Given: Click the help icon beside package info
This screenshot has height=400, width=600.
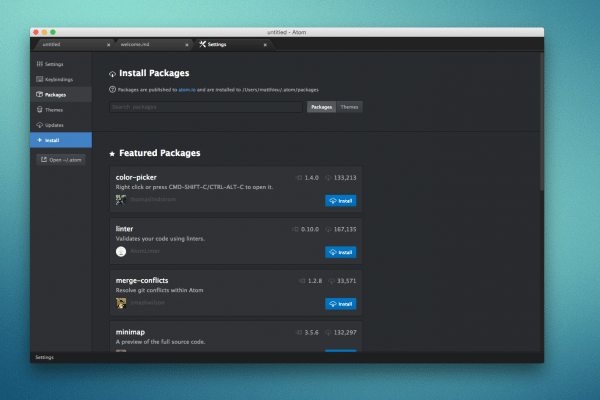Looking at the screenshot, I should click(x=112, y=89).
